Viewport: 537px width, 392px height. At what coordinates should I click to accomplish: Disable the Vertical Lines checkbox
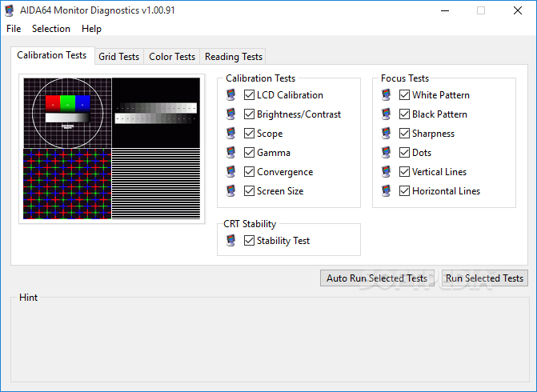pos(404,171)
